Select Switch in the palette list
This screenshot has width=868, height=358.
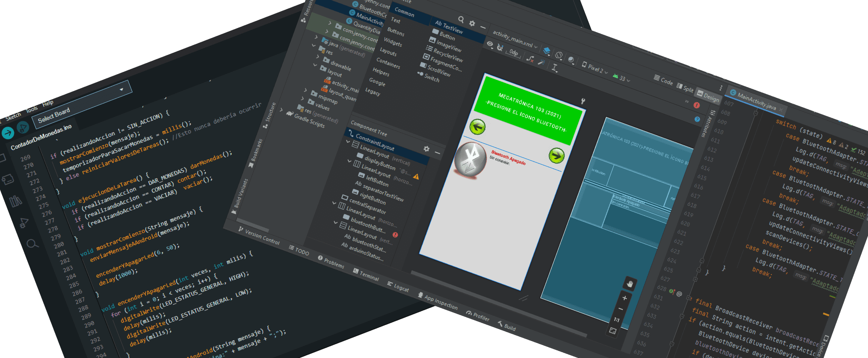coord(428,76)
